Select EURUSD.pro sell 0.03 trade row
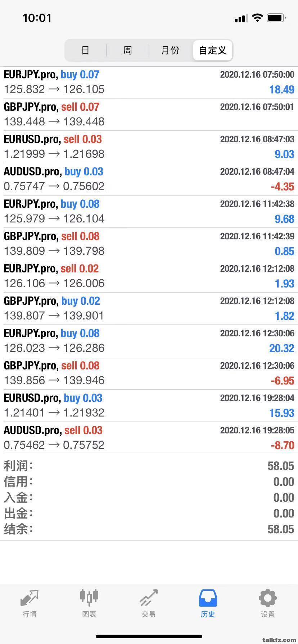This screenshot has width=298, height=644. tap(149, 147)
